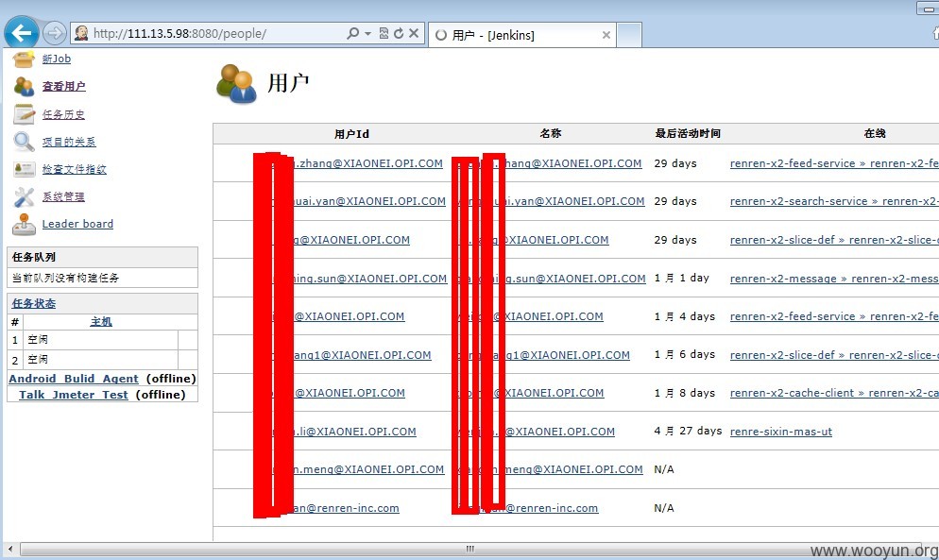Open user ID ending ing.sun@XIAONEI.OPI.COM
Screen dimensions: 939x560
[x=370, y=279]
